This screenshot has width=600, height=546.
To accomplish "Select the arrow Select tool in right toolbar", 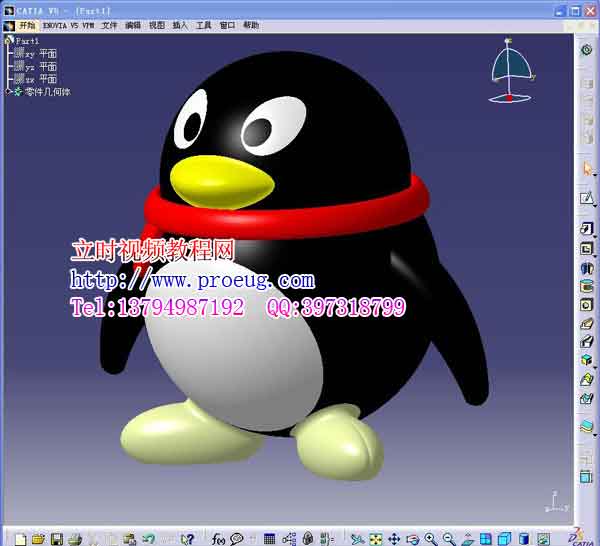I will (x=587, y=168).
